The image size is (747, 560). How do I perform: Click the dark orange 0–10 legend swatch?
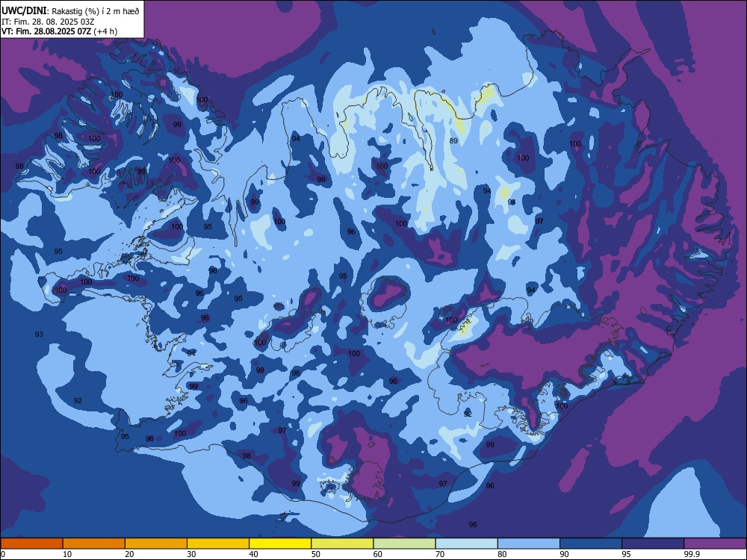pyautogui.click(x=31, y=544)
